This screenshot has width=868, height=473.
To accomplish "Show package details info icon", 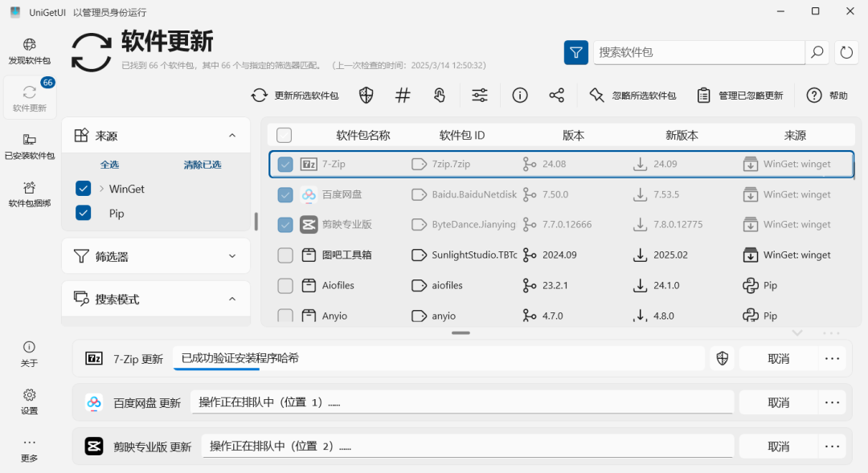I will pyautogui.click(x=520, y=95).
